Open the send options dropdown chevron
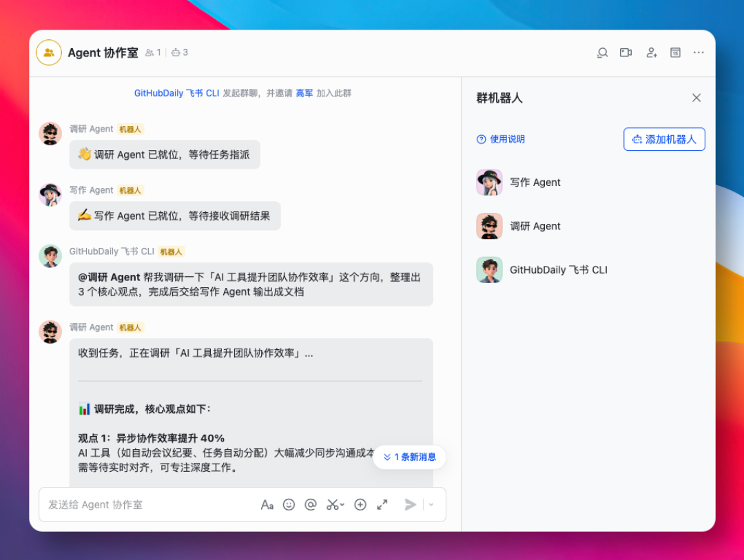 [x=431, y=504]
